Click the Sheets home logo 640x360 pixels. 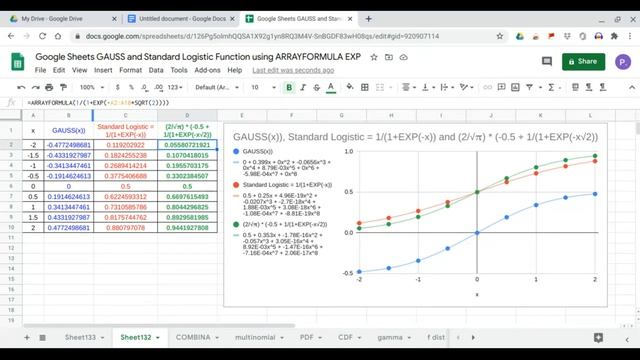pyautogui.click(x=17, y=62)
